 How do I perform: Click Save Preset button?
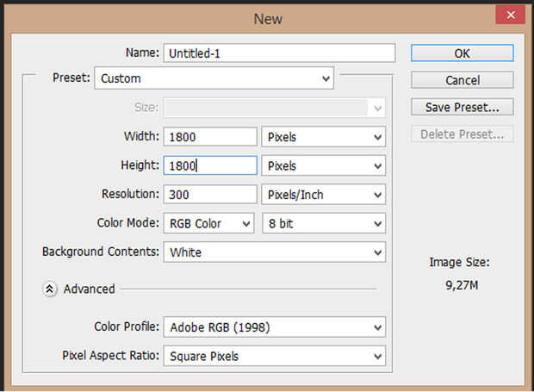(x=462, y=108)
